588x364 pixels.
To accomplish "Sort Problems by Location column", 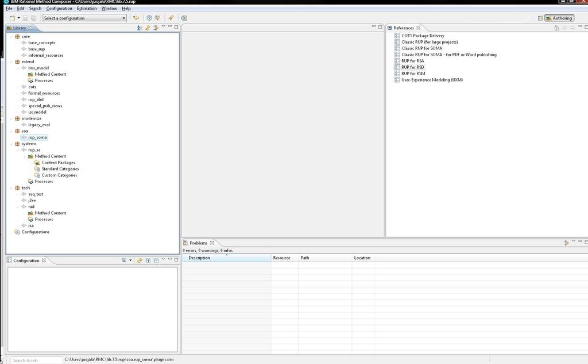I will click(x=363, y=258).
